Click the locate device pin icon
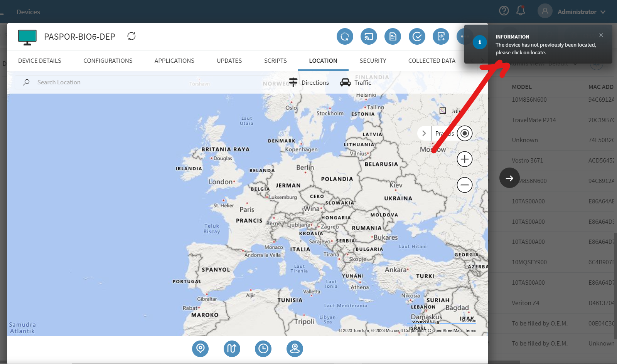 pos(200,349)
